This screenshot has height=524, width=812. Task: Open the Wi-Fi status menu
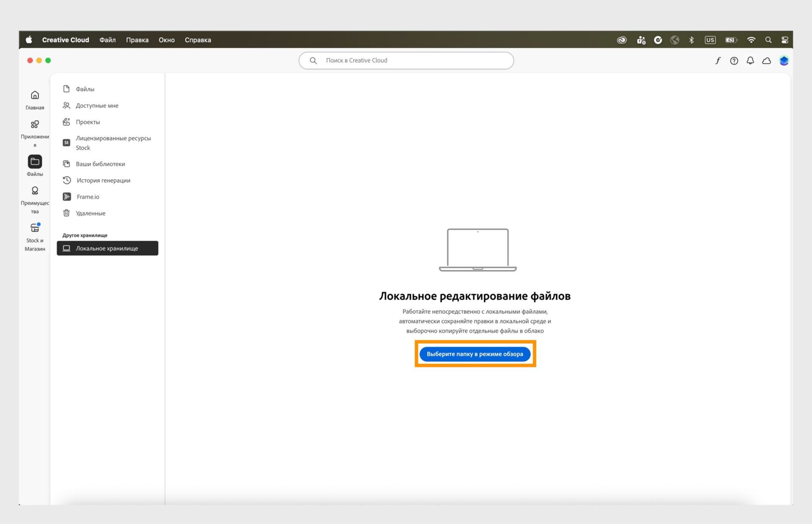point(751,40)
